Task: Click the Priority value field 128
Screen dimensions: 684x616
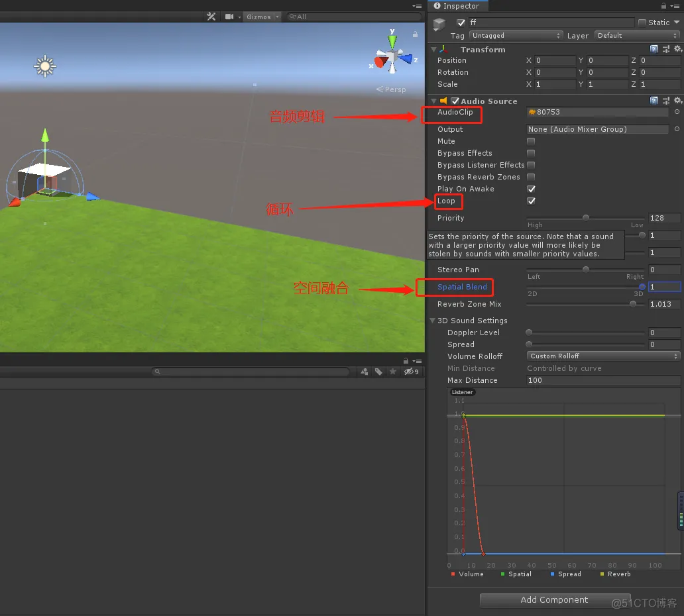Action: 664,218
